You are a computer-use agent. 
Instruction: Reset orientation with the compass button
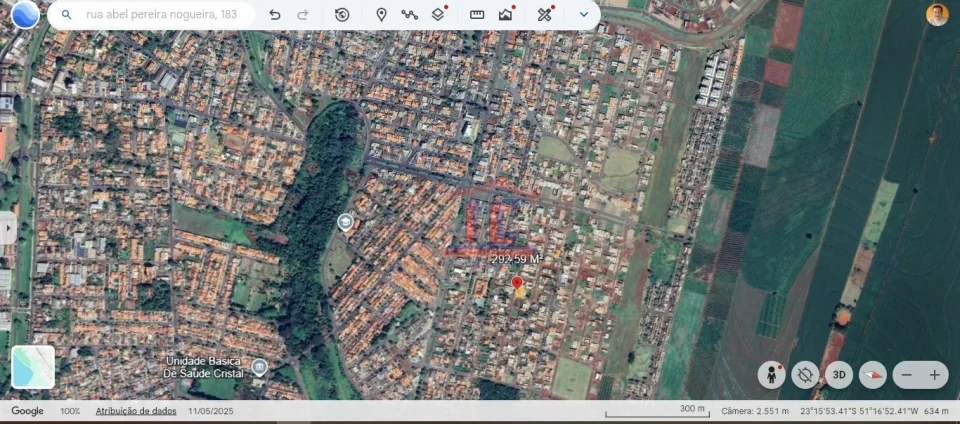point(872,375)
